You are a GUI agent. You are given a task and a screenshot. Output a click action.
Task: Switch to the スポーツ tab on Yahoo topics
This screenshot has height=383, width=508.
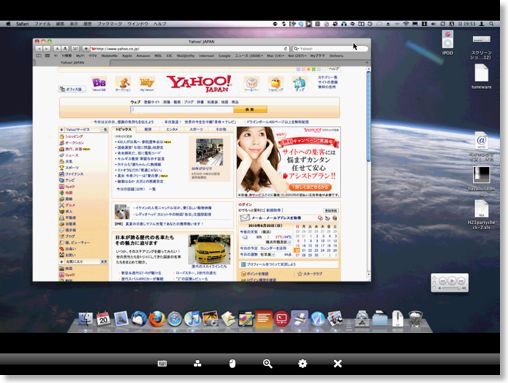pyautogui.click(x=196, y=129)
